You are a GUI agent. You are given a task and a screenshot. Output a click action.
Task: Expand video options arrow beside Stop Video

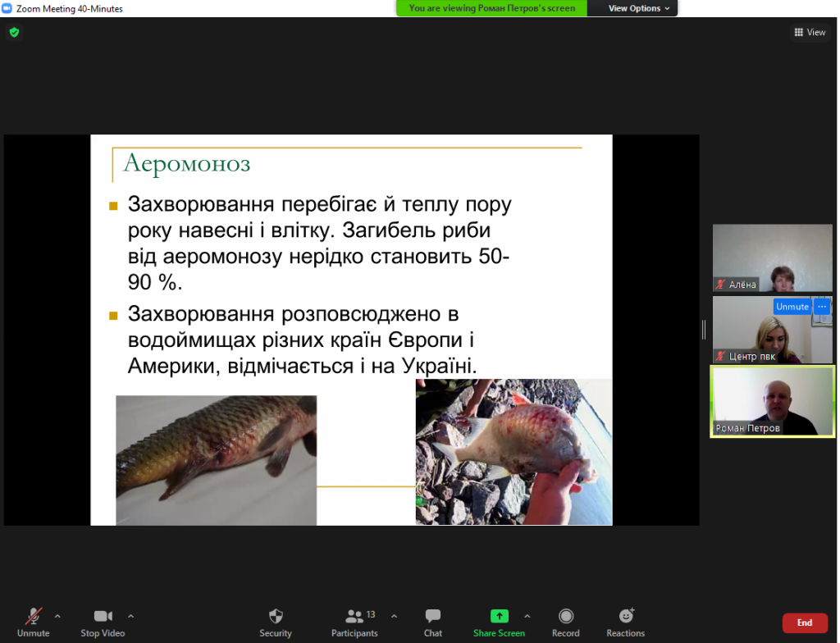click(130, 616)
